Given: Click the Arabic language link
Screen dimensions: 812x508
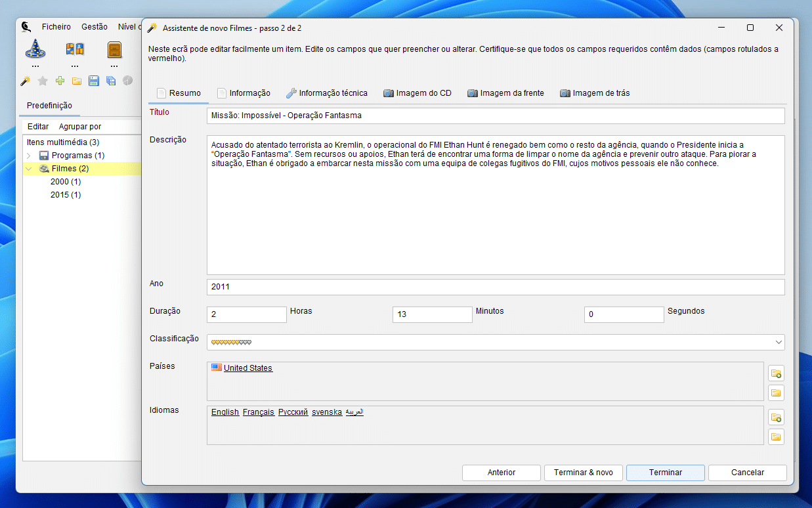Looking at the screenshot, I should 354,412.
